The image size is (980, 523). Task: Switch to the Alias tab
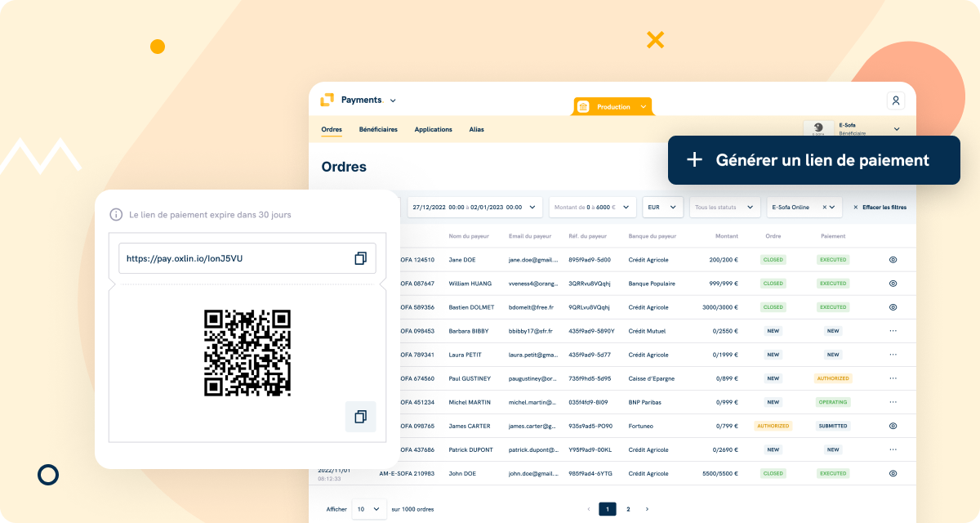pyautogui.click(x=476, y=129)
